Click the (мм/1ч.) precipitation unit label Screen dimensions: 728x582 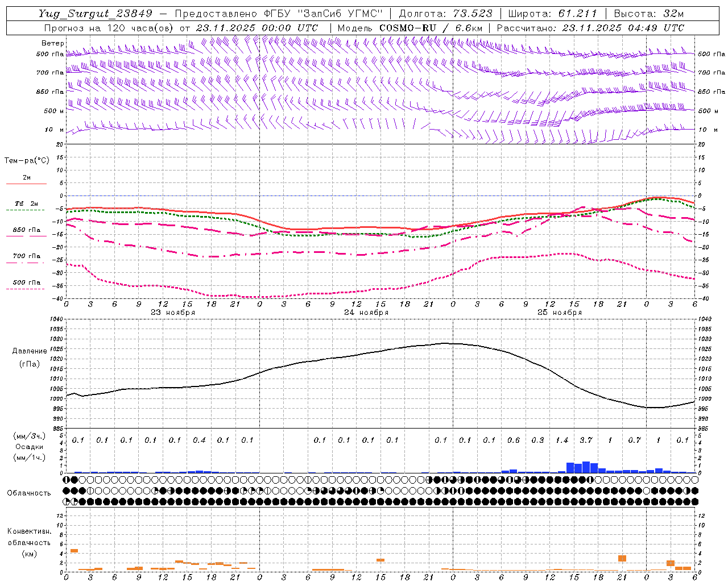[30, 458]
